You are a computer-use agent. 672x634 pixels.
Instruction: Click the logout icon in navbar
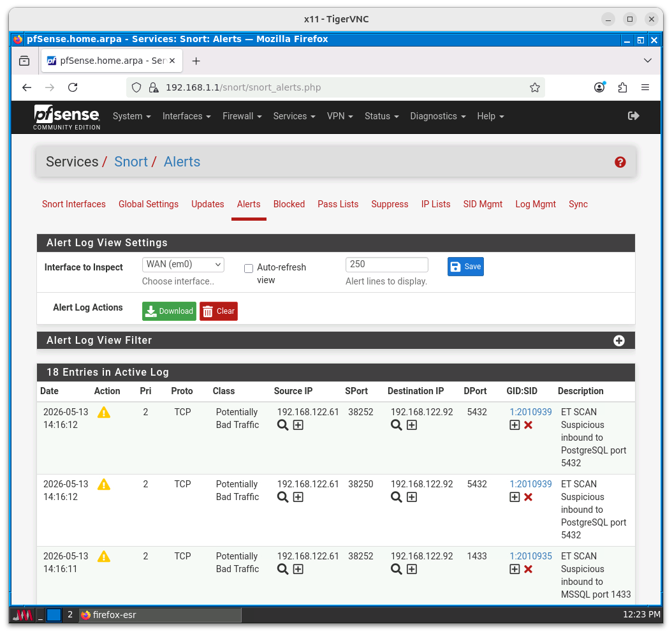634,115
